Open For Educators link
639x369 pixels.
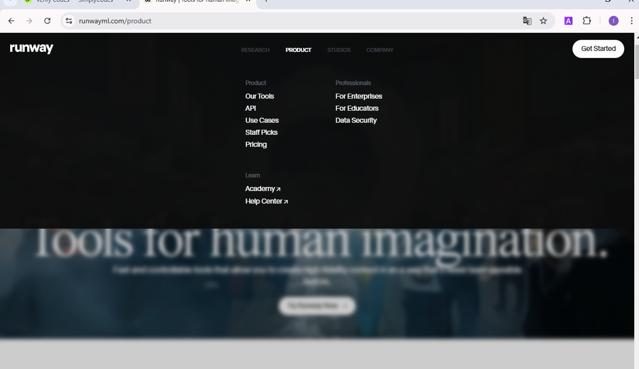pyautogui.click(x=357, y=108)
